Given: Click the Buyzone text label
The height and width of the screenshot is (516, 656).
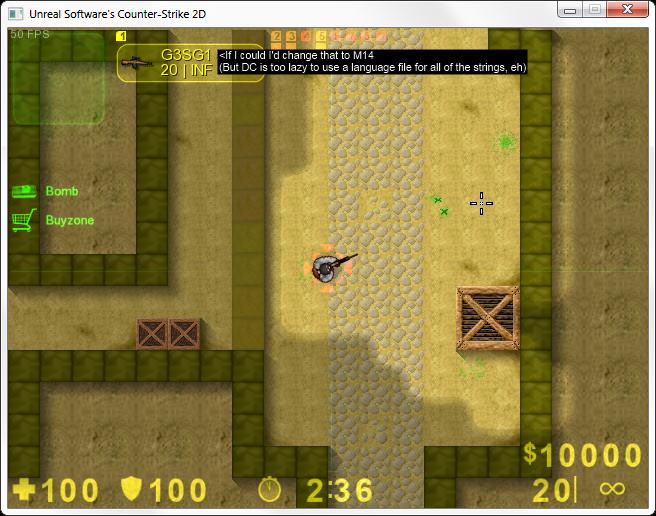Looking at the screenshot, I should tap(70, 220).
